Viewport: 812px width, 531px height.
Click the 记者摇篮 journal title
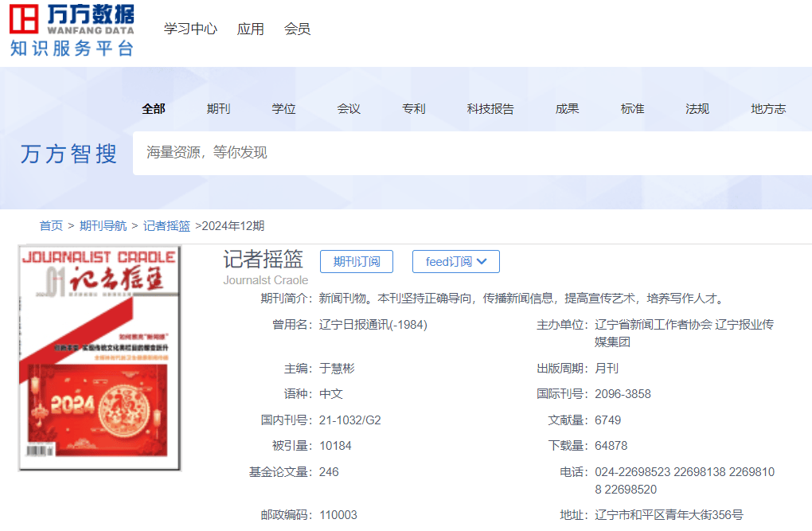coord(263,259)
